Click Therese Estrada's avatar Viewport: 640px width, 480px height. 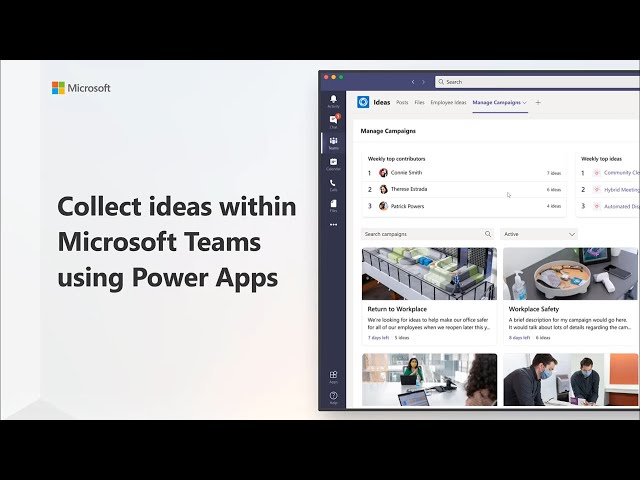383,189
